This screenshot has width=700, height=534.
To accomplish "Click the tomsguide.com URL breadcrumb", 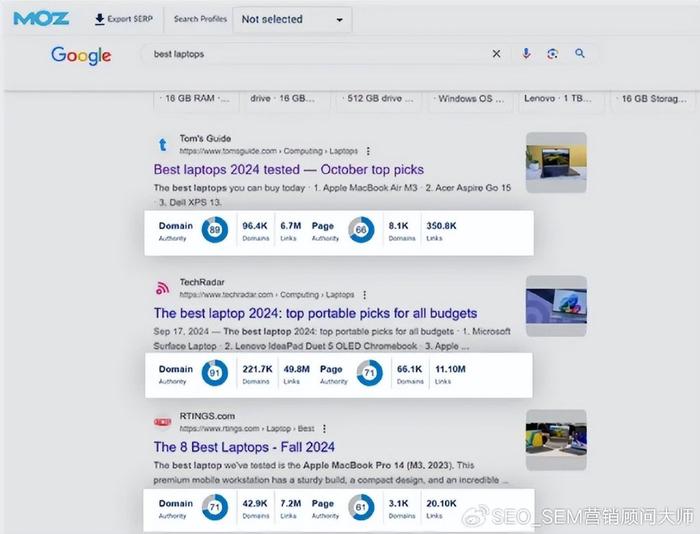I will (x=268, y=151).
